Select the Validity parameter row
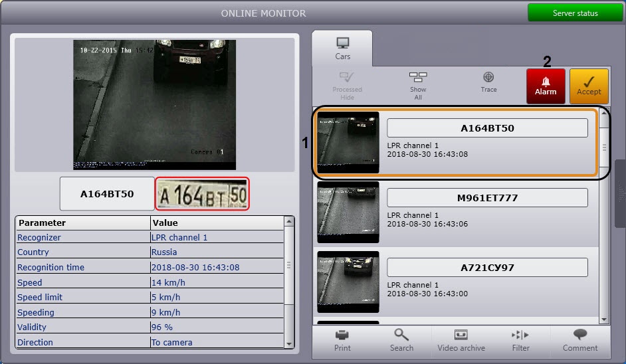Image resolution: width=626 pixels, height=364 pixels. [150, 327]
